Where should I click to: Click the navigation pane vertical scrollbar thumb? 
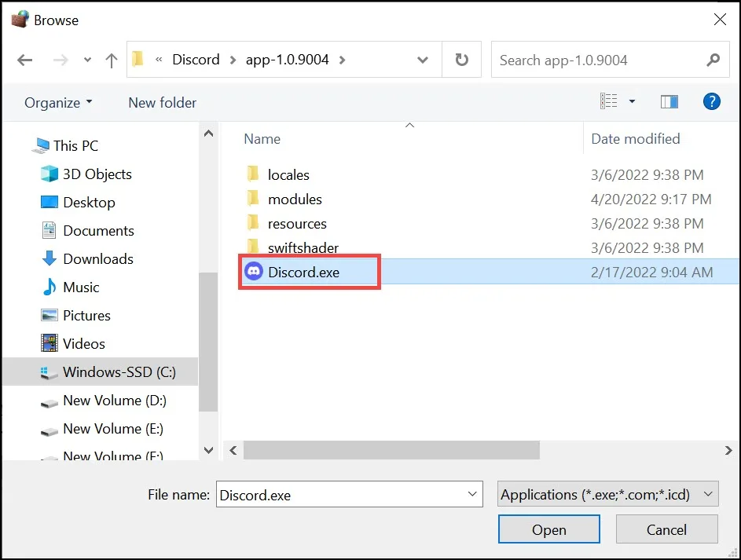[208, 342]
